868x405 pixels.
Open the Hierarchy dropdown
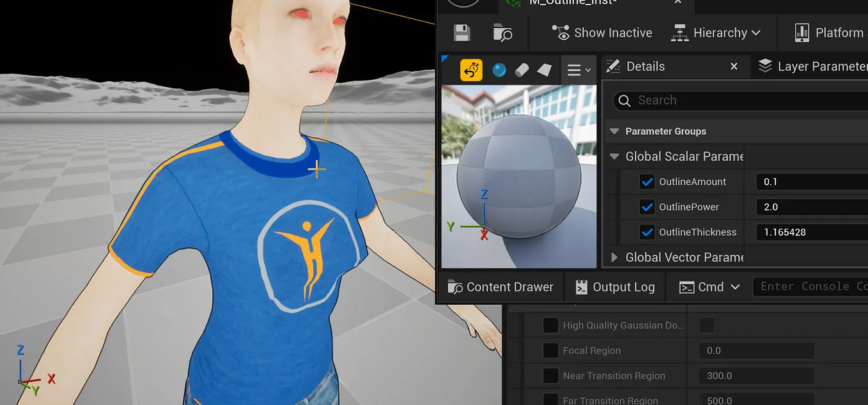[x=716, y=32]
